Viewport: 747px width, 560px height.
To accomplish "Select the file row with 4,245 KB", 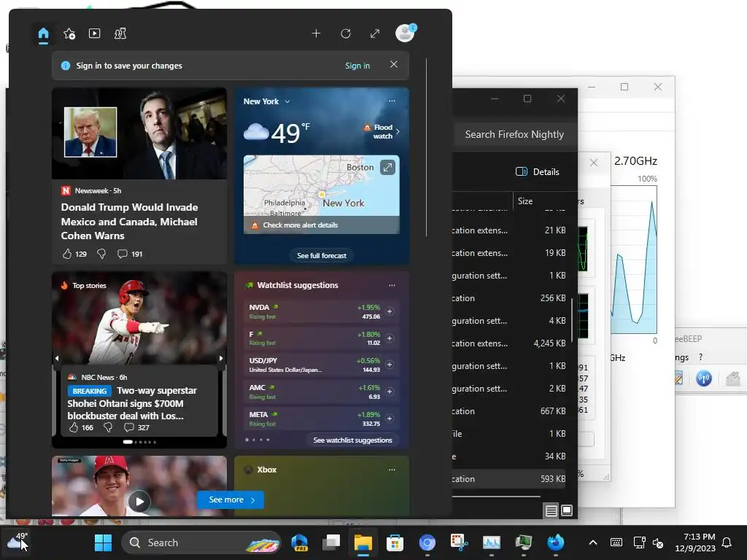I will [510, 343].
